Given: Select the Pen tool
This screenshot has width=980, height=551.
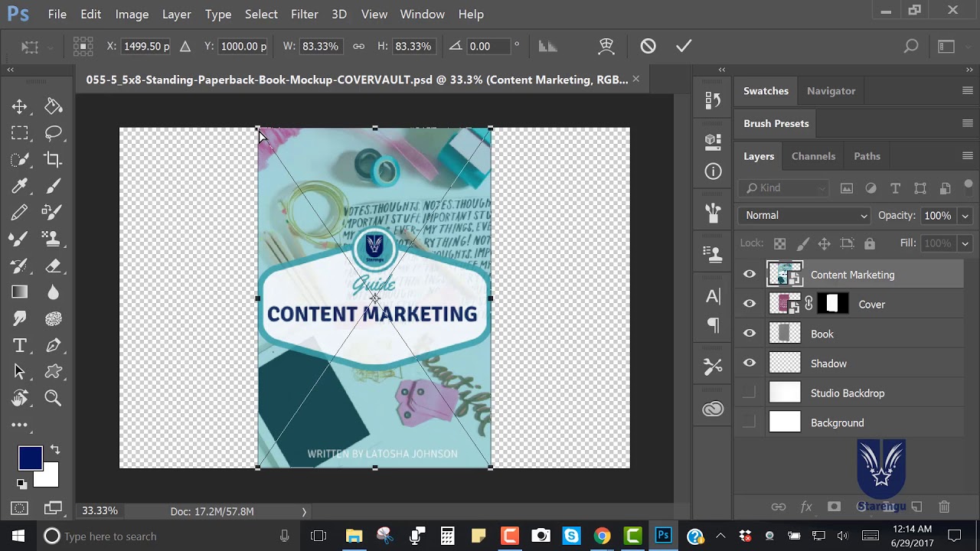Looking at the screenshot, I should (x=53, y=345).
